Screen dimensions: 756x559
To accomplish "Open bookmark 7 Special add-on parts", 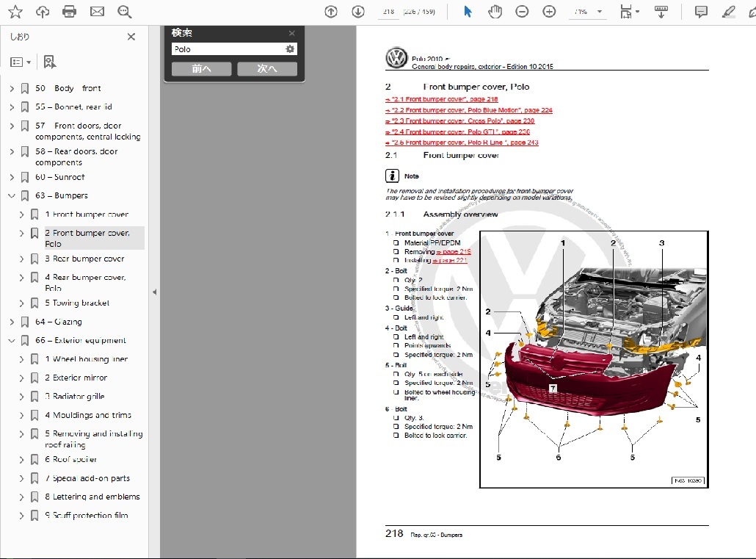I will [x=87, y=478].
